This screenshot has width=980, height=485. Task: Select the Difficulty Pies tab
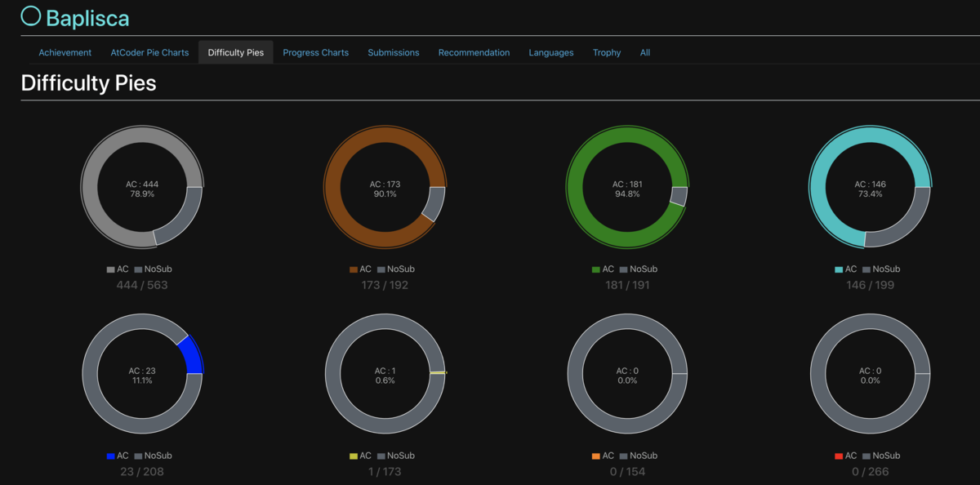[x=236, y=52]
